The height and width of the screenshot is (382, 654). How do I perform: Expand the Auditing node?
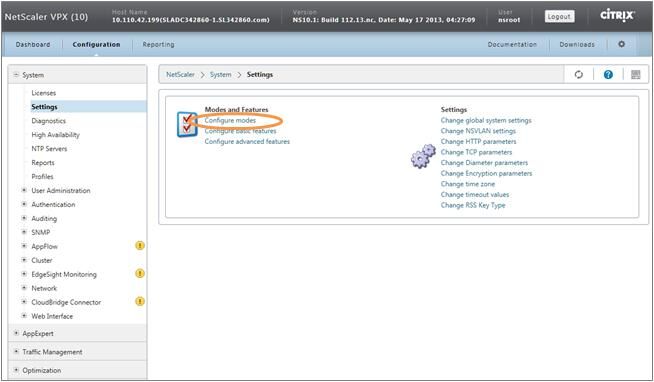click(24, 219)
